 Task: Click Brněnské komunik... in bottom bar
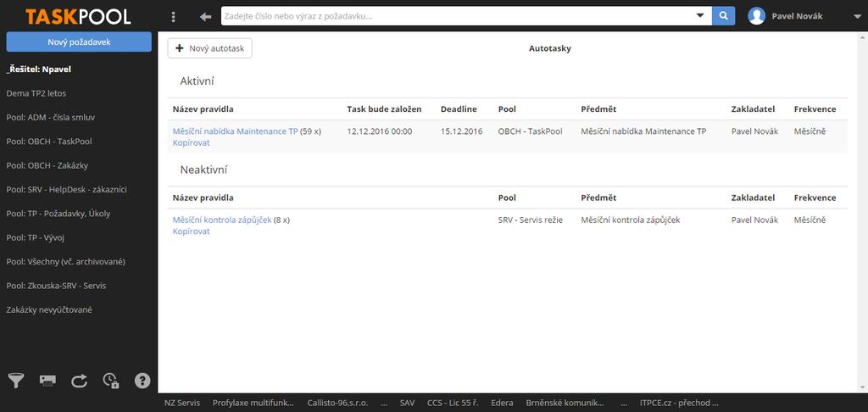point(565,404)
